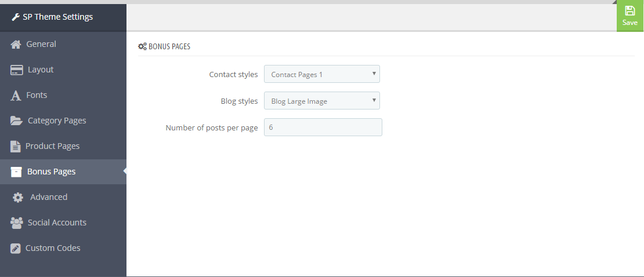Click the Social Accounts people icon
This screenshot has height=277, width=644.
[x=16, y=223]
